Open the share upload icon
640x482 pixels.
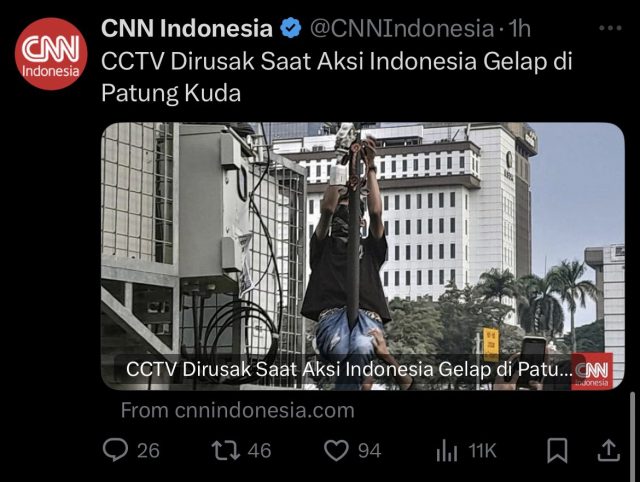(x=609, y=451)
